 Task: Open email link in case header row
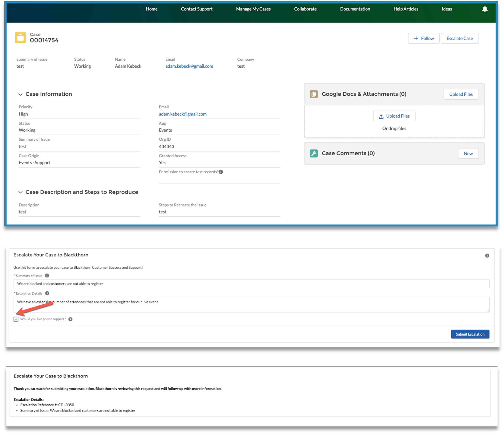189,66
